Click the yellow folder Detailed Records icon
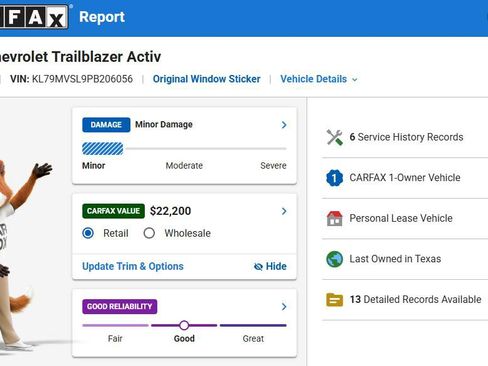 pyautogui.click(x=335, y=300)
